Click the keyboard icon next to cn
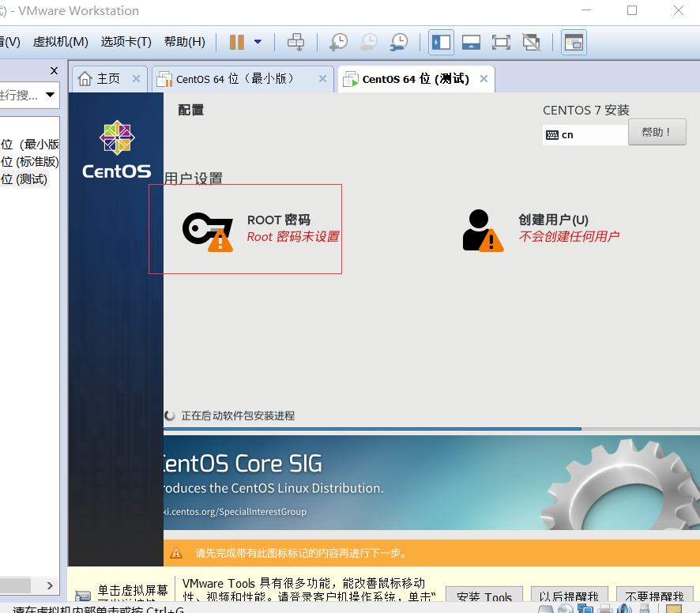 click(552, 135)
